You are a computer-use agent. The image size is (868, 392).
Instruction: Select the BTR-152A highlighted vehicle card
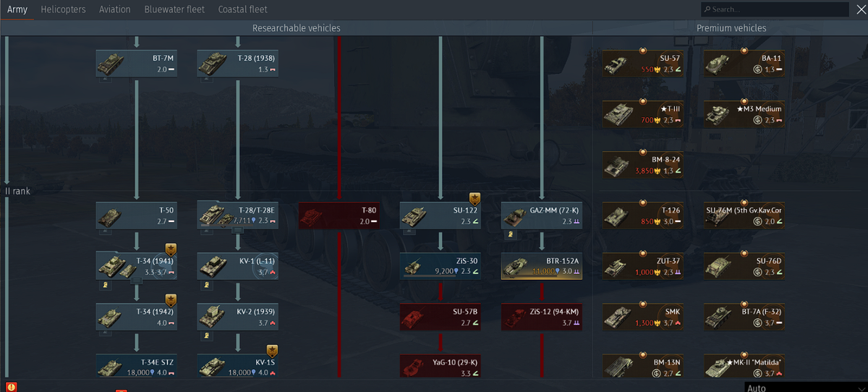pyautogui.click(x=542, y=265)
